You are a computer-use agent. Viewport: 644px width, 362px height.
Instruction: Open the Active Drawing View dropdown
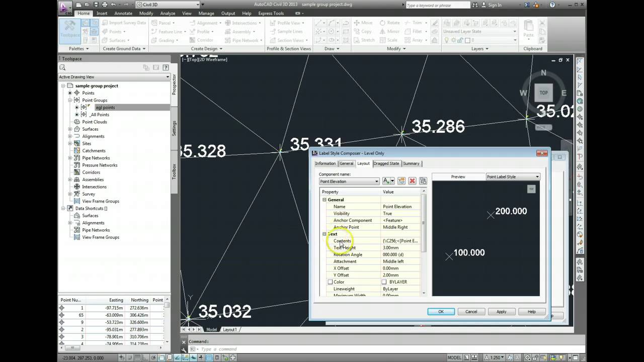point(114,76)
